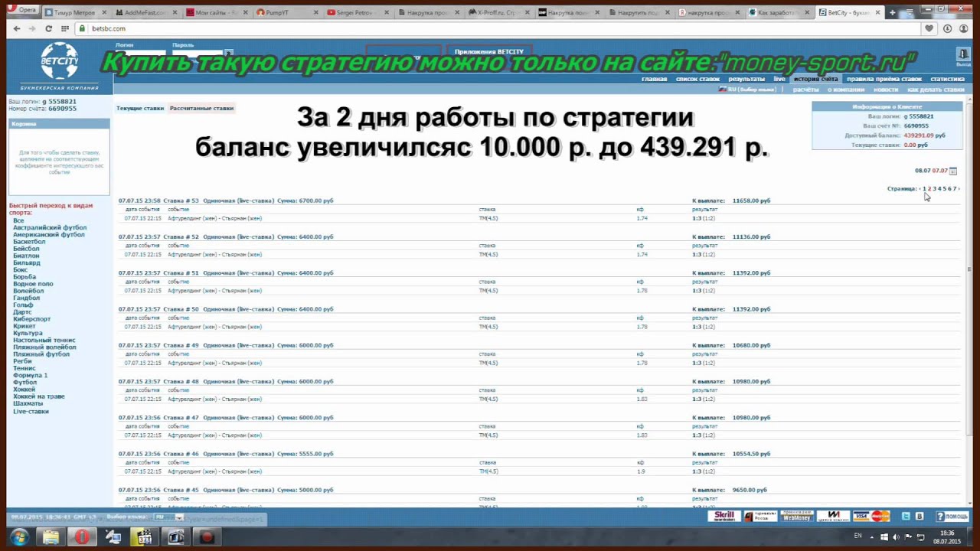The height and width of the screenshot is (551, 980).
Task: Open Киберспорт in sports list
Action: pyautogui.click(x=32, y=319)
